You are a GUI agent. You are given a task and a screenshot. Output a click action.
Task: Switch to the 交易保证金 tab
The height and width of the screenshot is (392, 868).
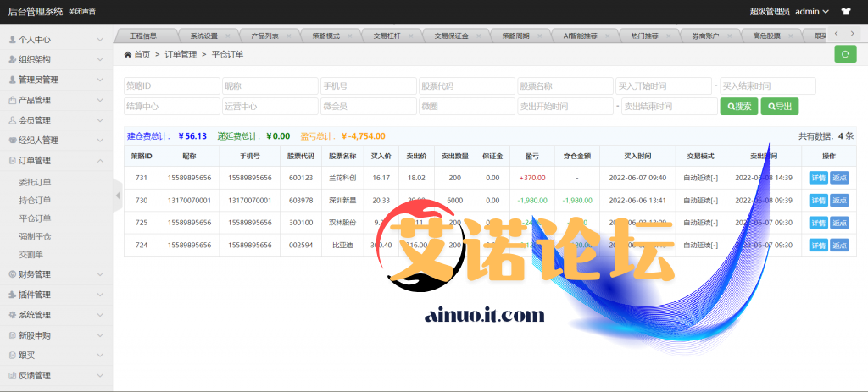pos(451,36)
